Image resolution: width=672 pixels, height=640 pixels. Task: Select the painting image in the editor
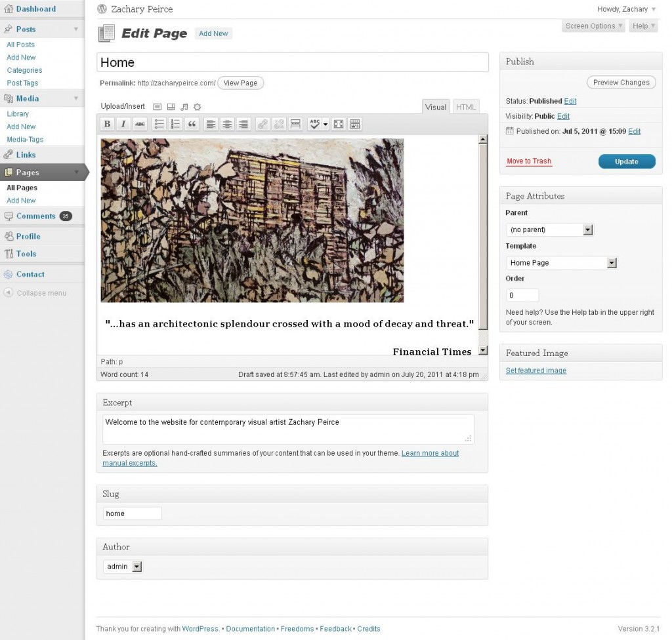252,220
